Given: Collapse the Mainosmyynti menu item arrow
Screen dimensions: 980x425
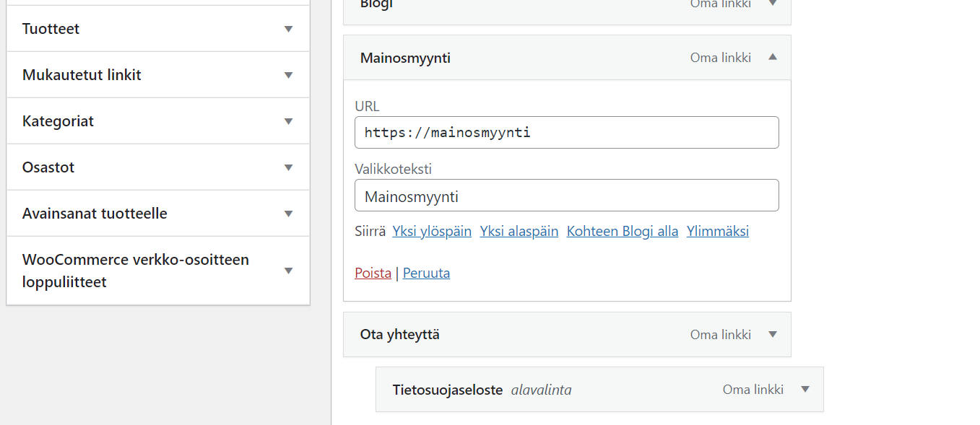Looking at the screenshot, I should [773, 57].
